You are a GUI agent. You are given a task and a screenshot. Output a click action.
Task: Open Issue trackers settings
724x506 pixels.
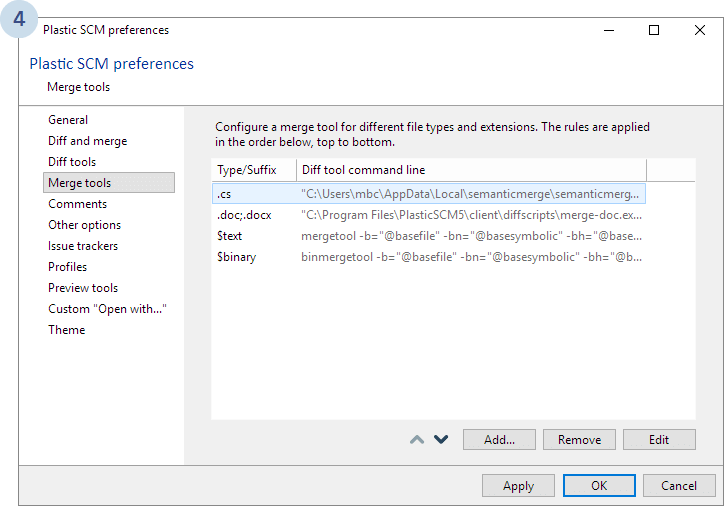point(83,246)
